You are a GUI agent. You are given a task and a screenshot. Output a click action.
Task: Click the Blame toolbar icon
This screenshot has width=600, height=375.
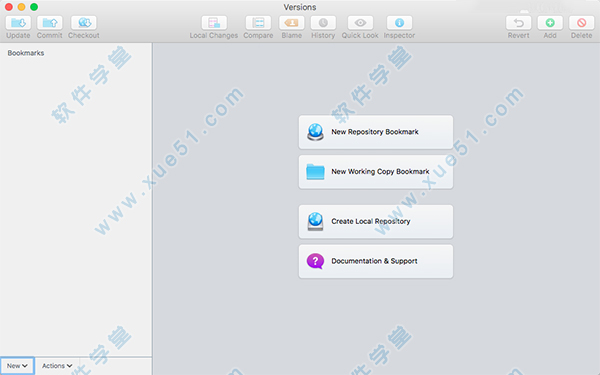292,23
